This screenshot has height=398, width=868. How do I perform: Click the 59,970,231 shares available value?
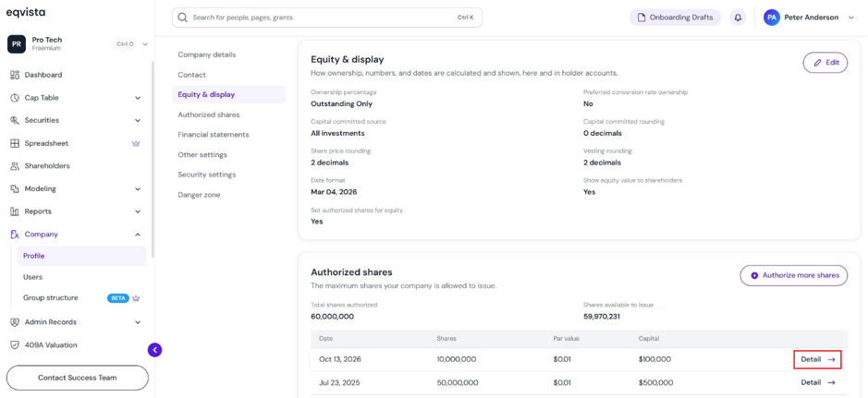pos(601,317)
